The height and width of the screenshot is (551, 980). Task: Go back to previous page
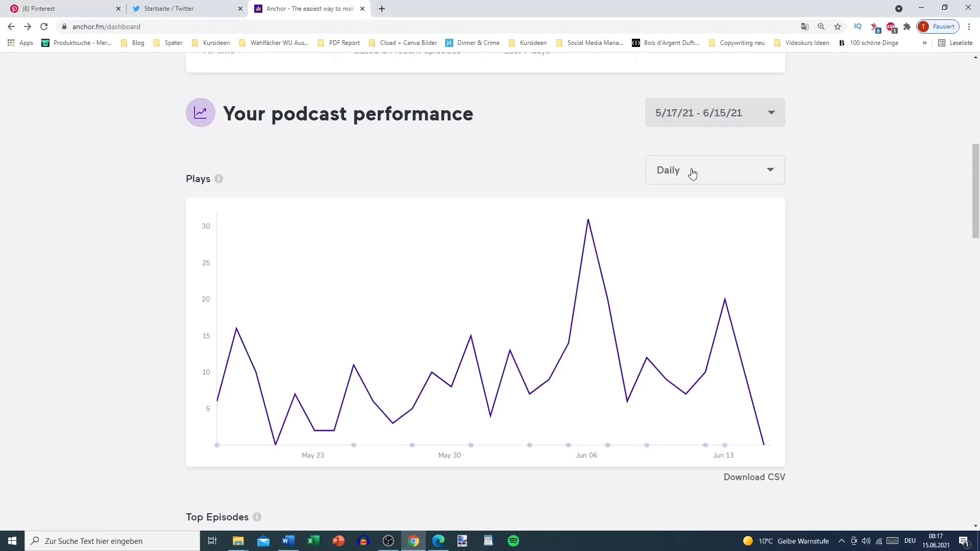pyautogui.click(x=11, y=27)
